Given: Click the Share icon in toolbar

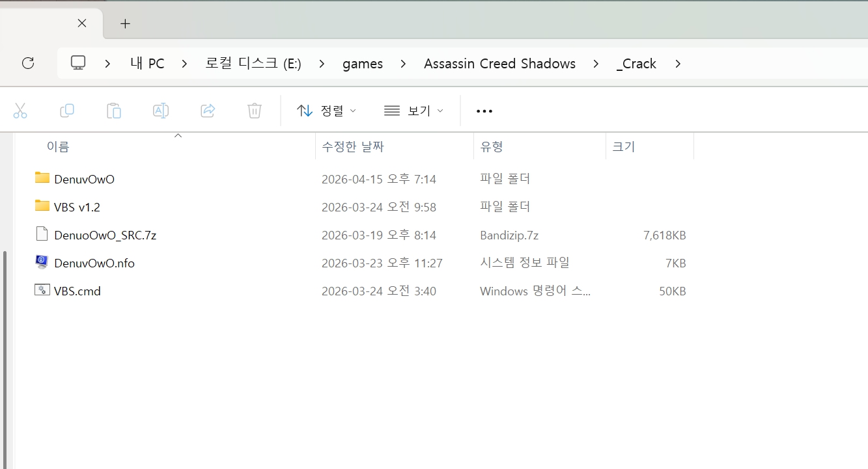Looking at the screenshot, I should pyautogui.click(x=208, y=111).
